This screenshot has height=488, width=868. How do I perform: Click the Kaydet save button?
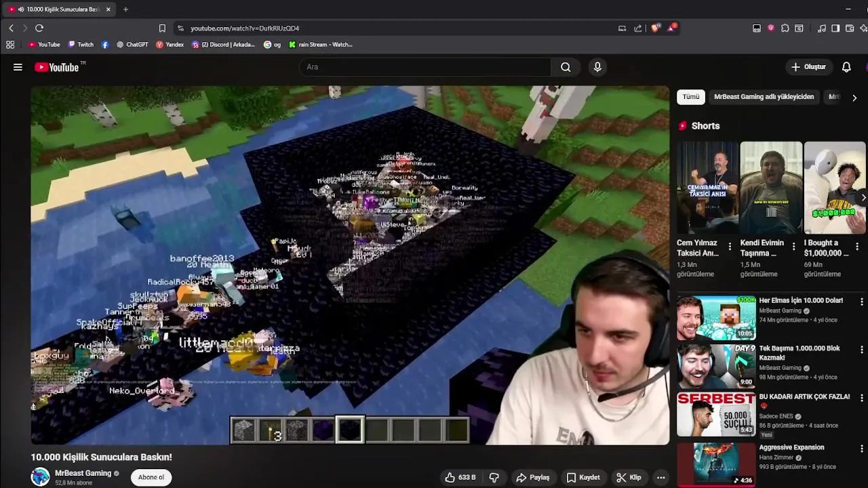[583, 477]
